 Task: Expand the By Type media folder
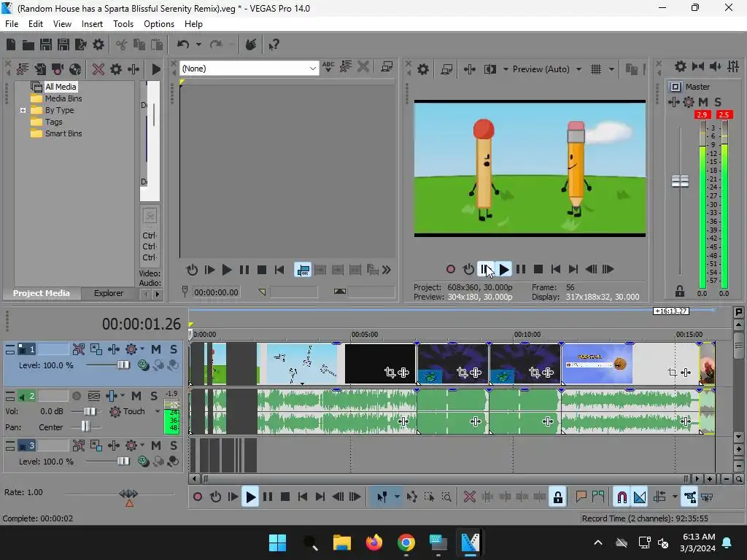23,111
